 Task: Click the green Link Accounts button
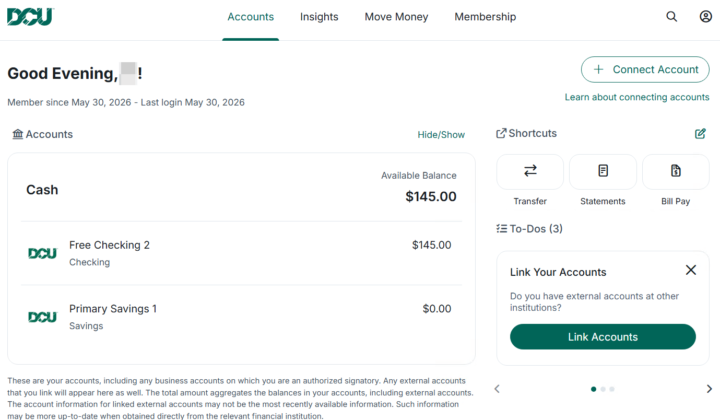click(602, 336)
